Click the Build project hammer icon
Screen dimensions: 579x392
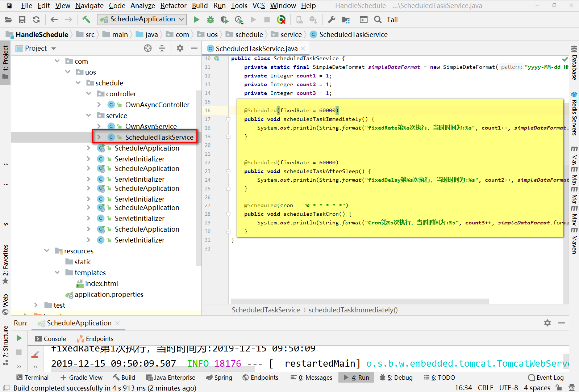point(86,20)
